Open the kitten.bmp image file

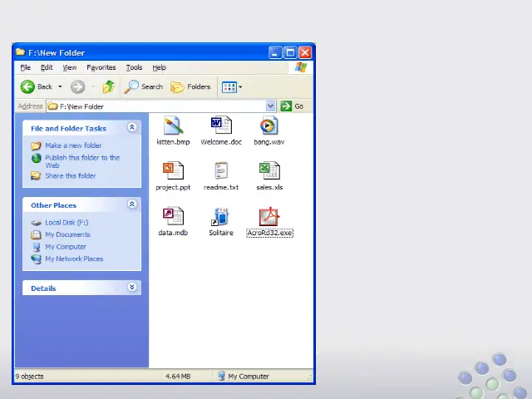click(x=173, y=126)
